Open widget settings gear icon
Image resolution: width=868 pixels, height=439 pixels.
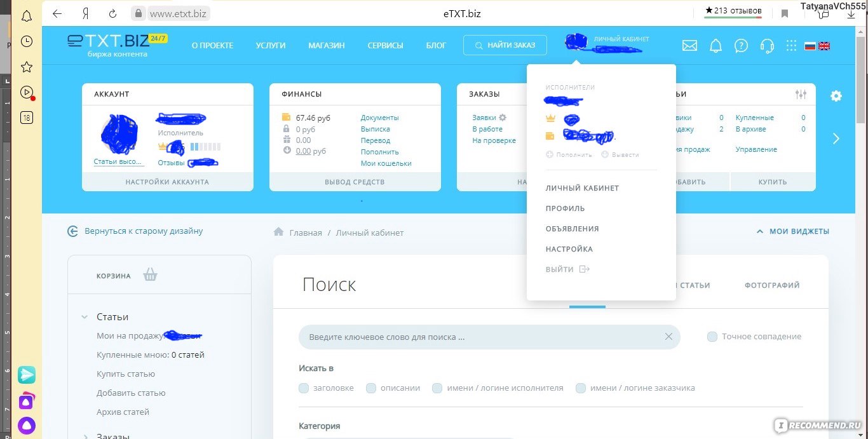point(836,96)
